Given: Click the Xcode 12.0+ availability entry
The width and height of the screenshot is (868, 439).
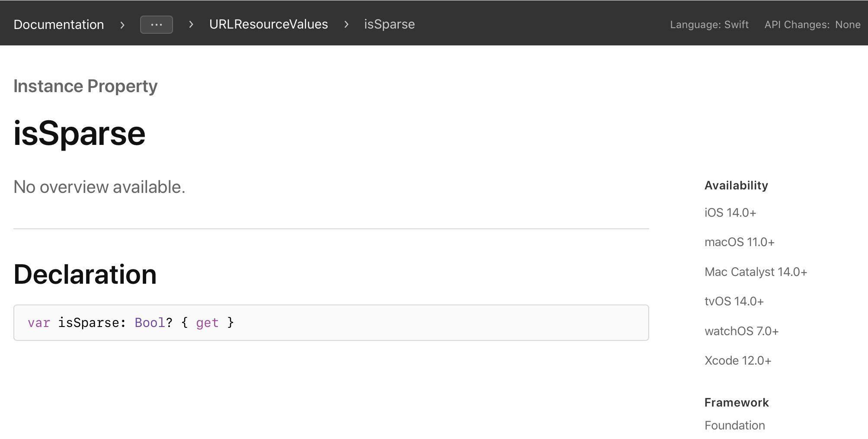Looking at the screenshot, I should coord(738,361).
